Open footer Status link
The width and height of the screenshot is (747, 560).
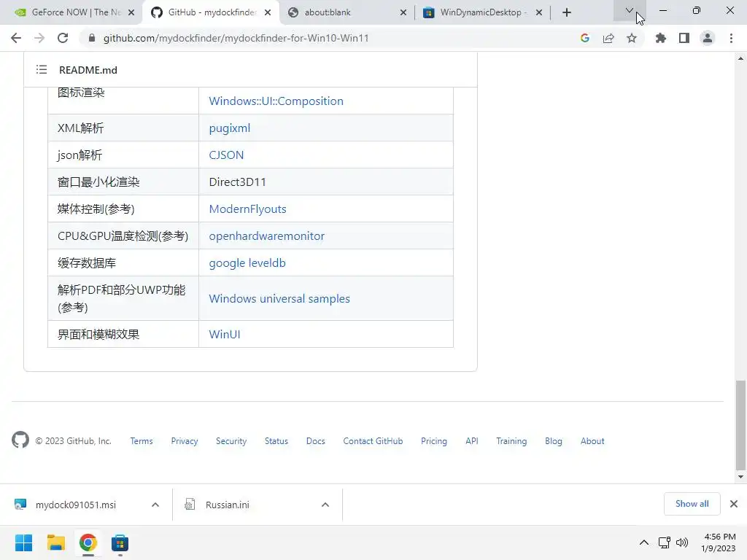point(276,441)
